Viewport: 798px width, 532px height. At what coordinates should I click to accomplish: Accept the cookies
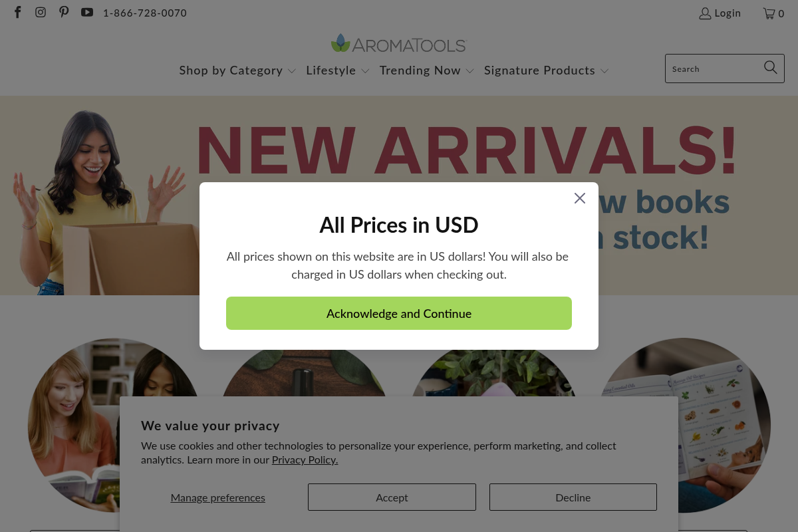(392, 497)
